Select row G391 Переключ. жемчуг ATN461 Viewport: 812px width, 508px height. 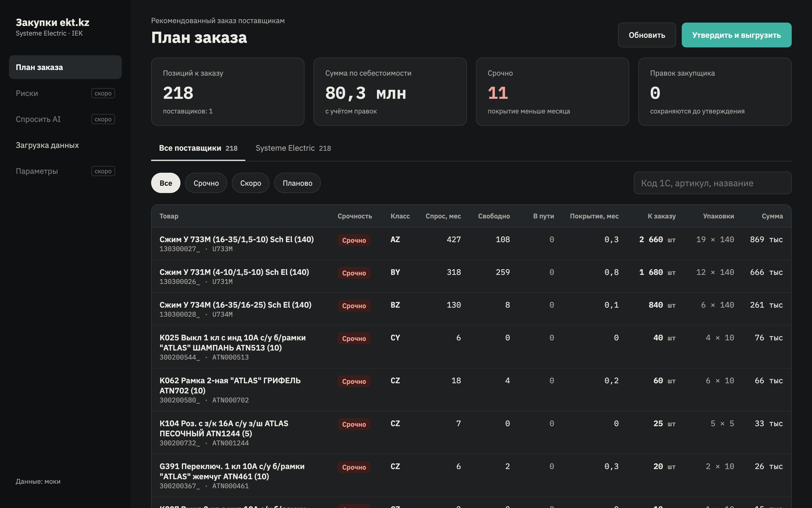click(471, 476)
